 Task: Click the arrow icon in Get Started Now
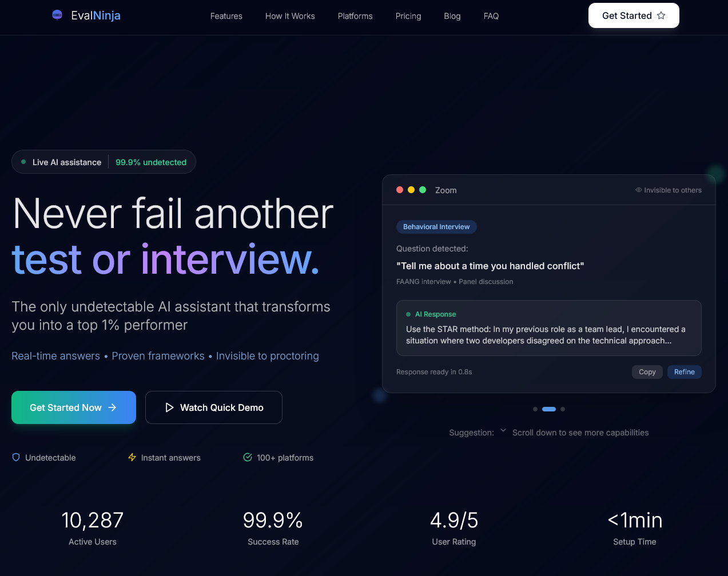[113, 407]
